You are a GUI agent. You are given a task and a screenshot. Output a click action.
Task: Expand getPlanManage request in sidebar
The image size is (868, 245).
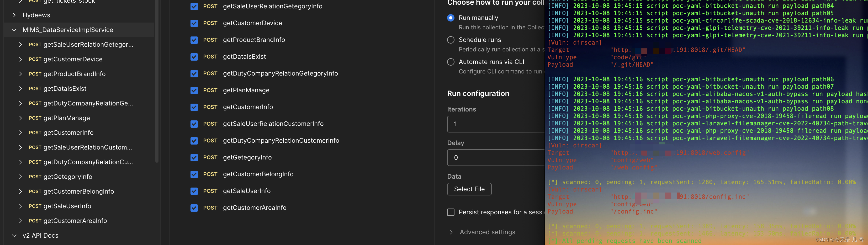[20, 118]
